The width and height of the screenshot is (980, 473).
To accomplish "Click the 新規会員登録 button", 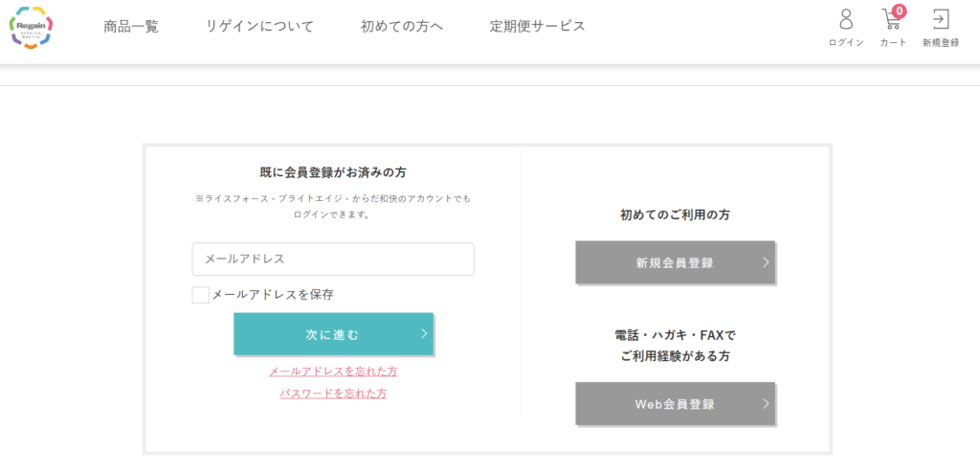I will click(x=675, y=262).
